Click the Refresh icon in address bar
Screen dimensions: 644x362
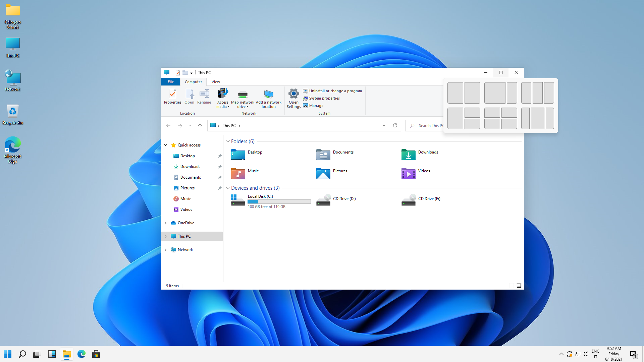click(x=395, y=125)
